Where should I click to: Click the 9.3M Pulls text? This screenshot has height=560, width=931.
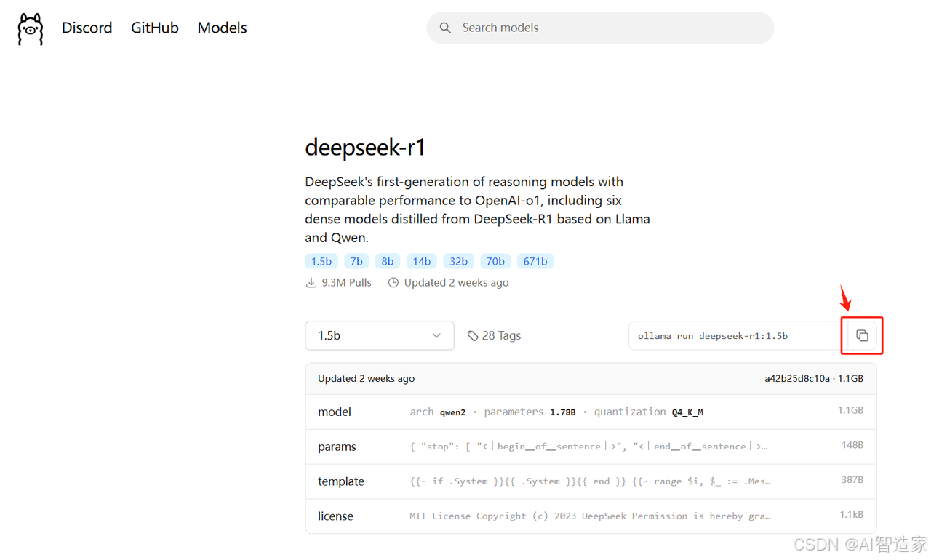point(346,282)
